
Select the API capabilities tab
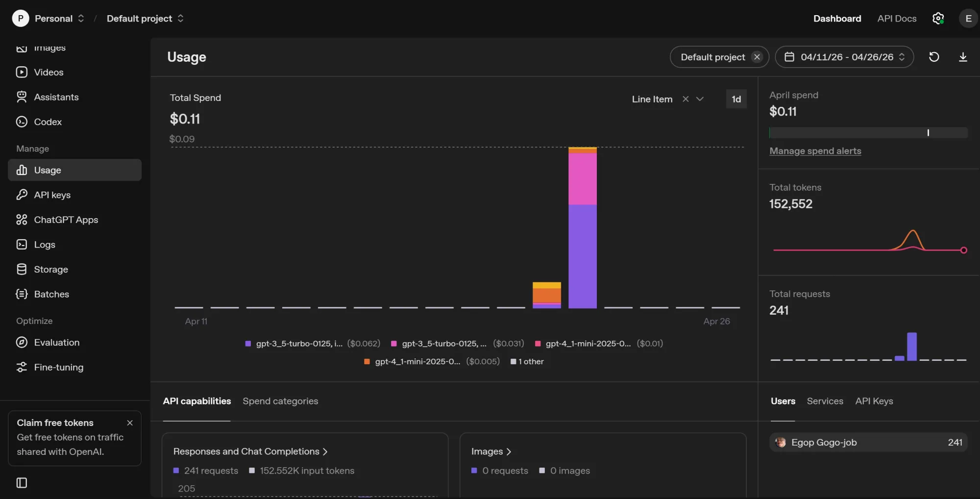(197, 401)
